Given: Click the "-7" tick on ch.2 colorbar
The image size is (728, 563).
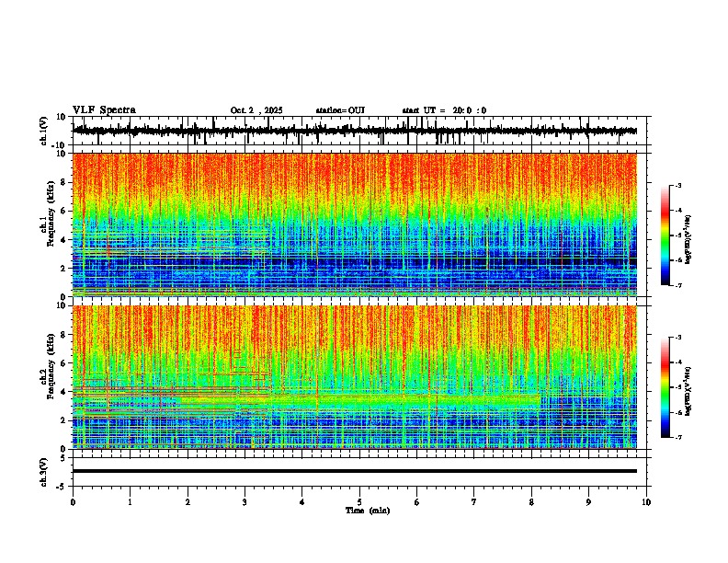Looking at the screenshot, I should tap(678, 437).
